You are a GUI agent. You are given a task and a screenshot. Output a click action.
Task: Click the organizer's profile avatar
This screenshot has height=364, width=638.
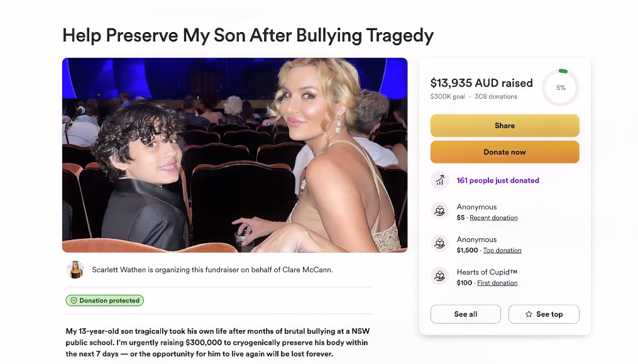point(75,270)
